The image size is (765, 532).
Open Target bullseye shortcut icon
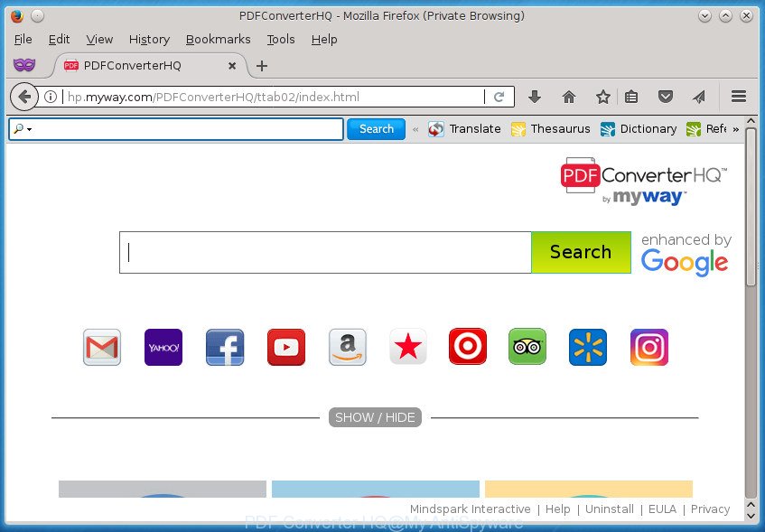(468, 347)
